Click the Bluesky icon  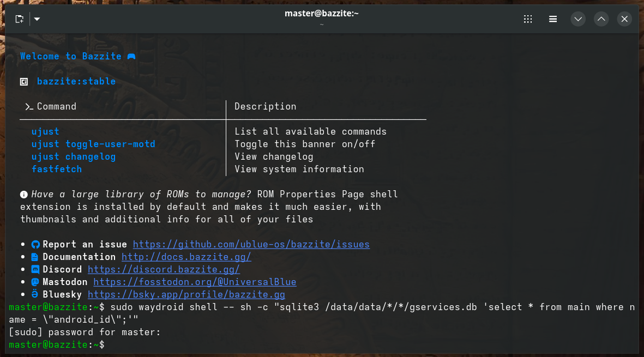click(35, 294)
